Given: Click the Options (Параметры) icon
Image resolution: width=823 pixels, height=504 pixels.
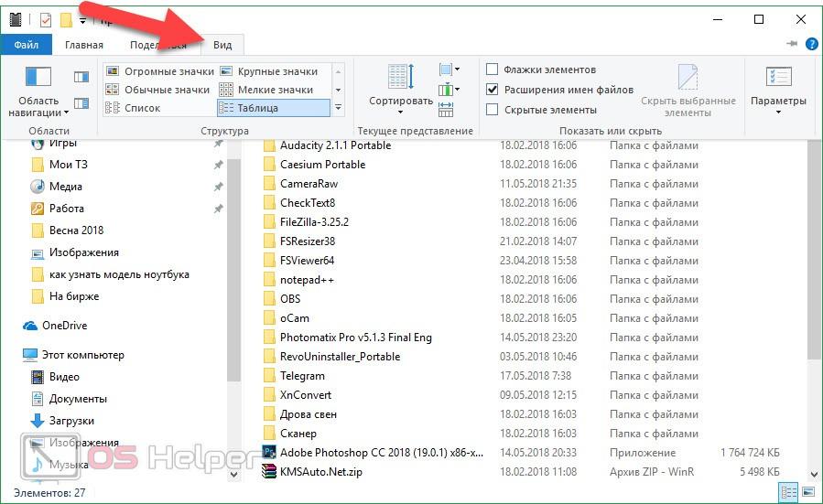Looking at the screenshot, I should [777, 84].
